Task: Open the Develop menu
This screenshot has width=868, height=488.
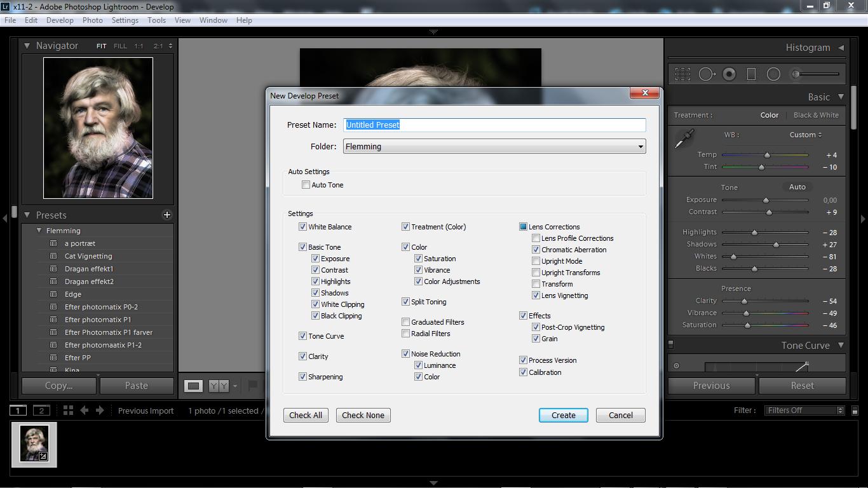Action: point(60,20)
